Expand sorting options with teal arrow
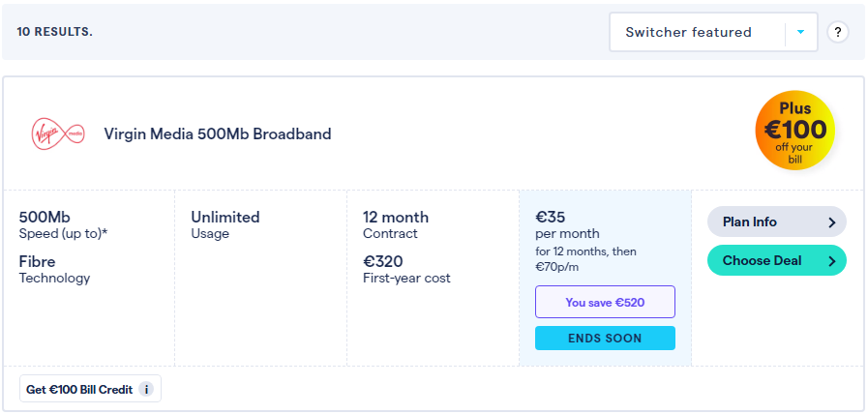 (x=800, y=32)
